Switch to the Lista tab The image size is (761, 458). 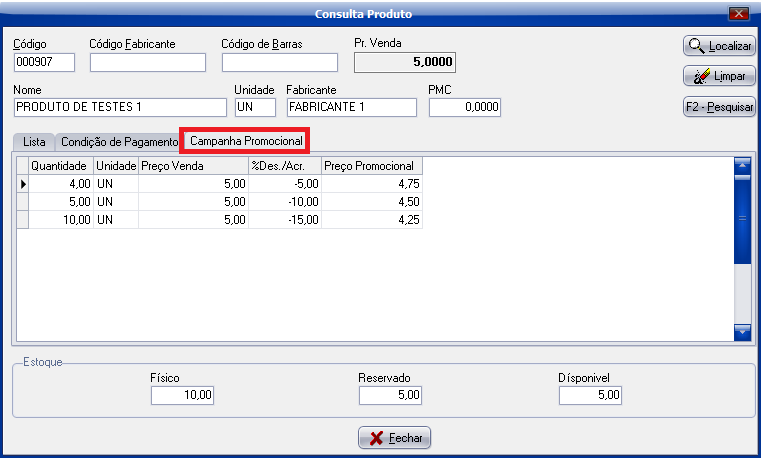click(34, 142)
